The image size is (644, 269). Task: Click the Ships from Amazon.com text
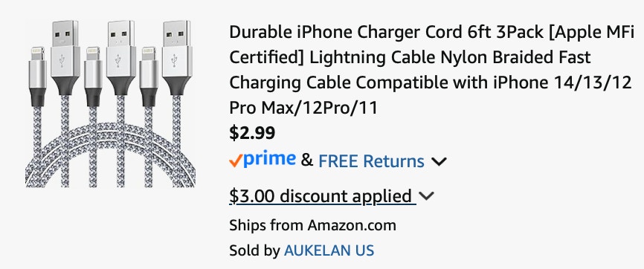pos(312,225)
